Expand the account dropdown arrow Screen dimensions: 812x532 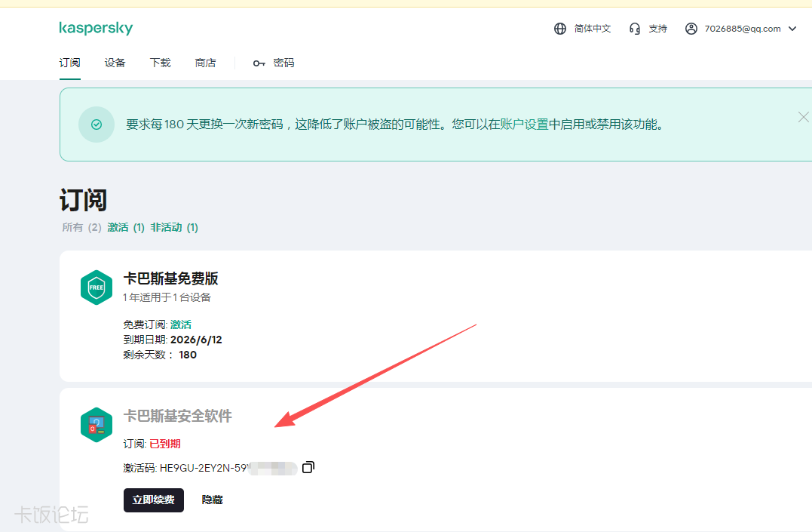(x=792, y=29)
